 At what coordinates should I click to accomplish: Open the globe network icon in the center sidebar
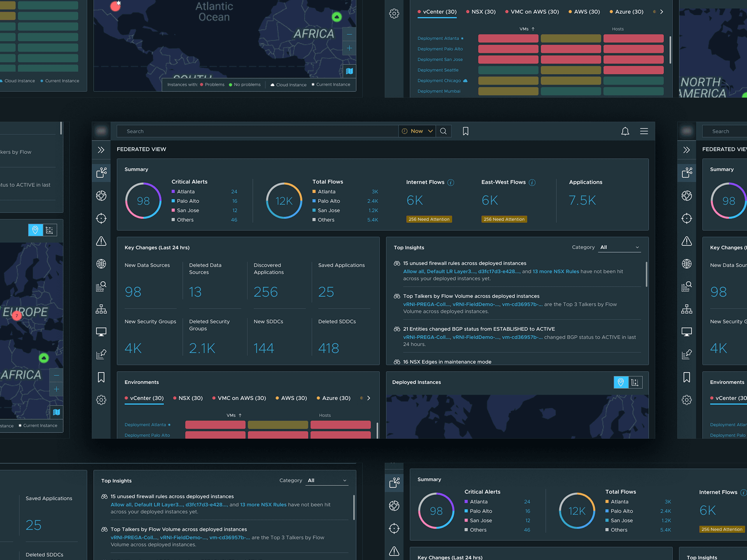coord(101,264)
